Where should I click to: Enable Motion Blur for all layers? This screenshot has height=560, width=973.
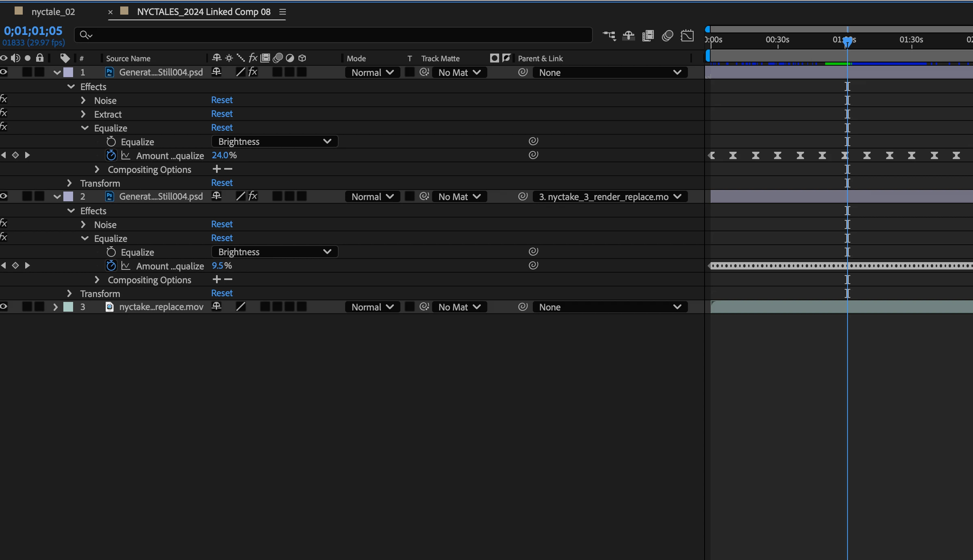[x=668, y=36]
